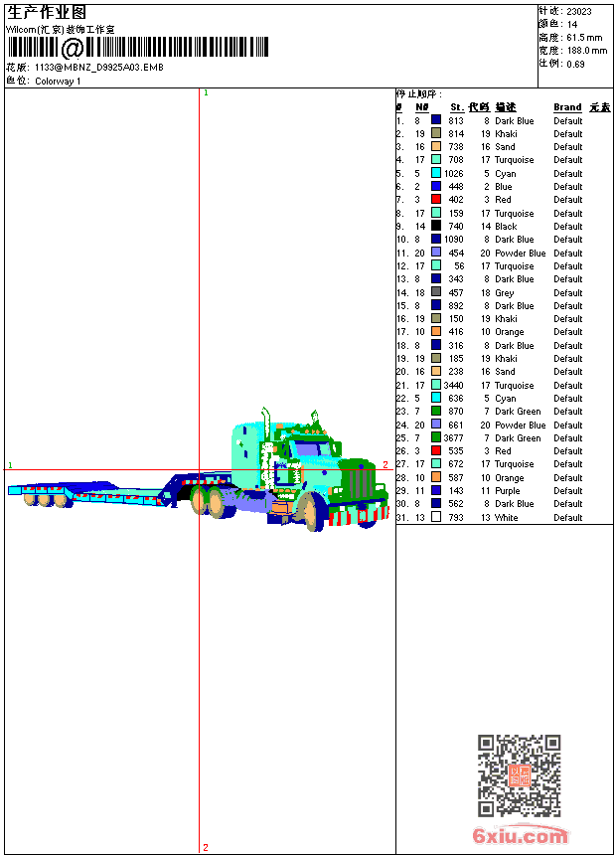This screenshot has height=855, width=616.
Task: Select the Blue swatch in row 6
Action: [436, 186]
